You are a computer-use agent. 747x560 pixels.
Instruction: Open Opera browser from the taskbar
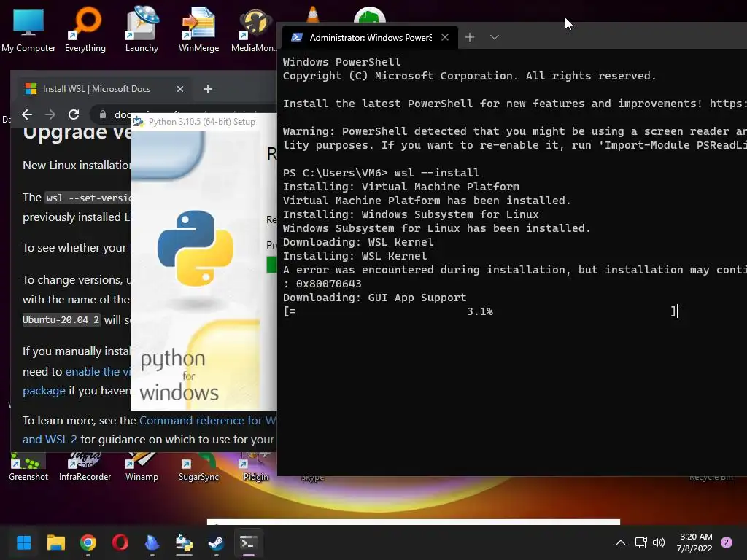pos(120,542)
